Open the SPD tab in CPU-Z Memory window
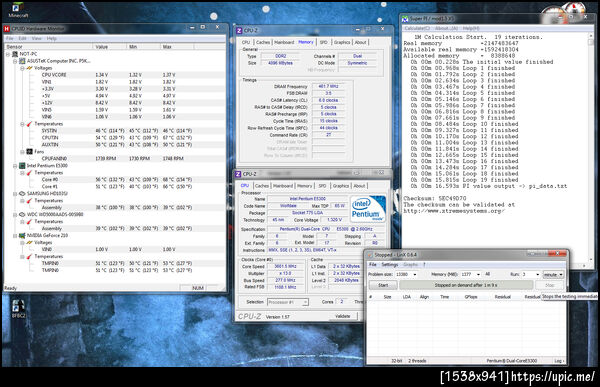Screen dimensions: 600x387 click(x=323, y=42)
